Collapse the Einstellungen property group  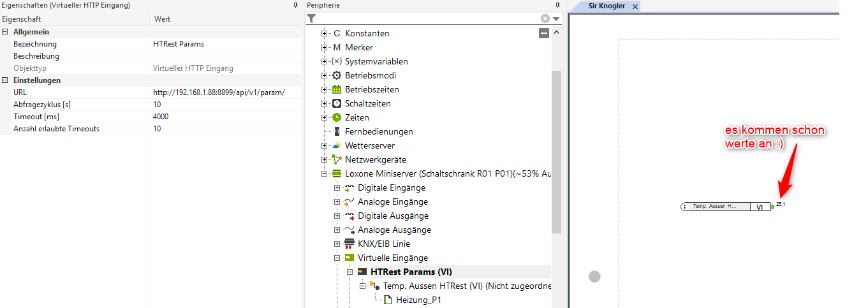tap(6, 80)
